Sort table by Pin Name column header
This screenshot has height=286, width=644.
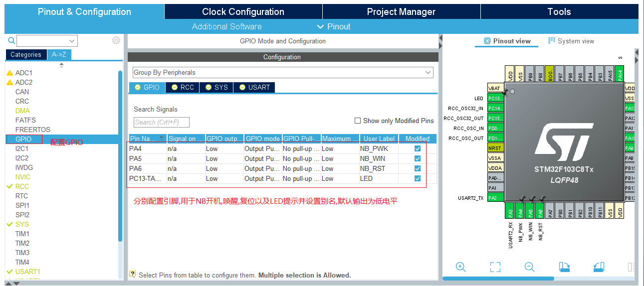[147, 139]
